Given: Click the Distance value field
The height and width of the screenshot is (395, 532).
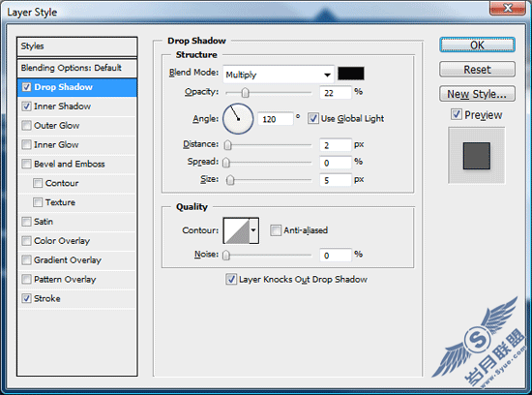Looking at the screenshot, I should pyautogui.click(x=336, y=145).
